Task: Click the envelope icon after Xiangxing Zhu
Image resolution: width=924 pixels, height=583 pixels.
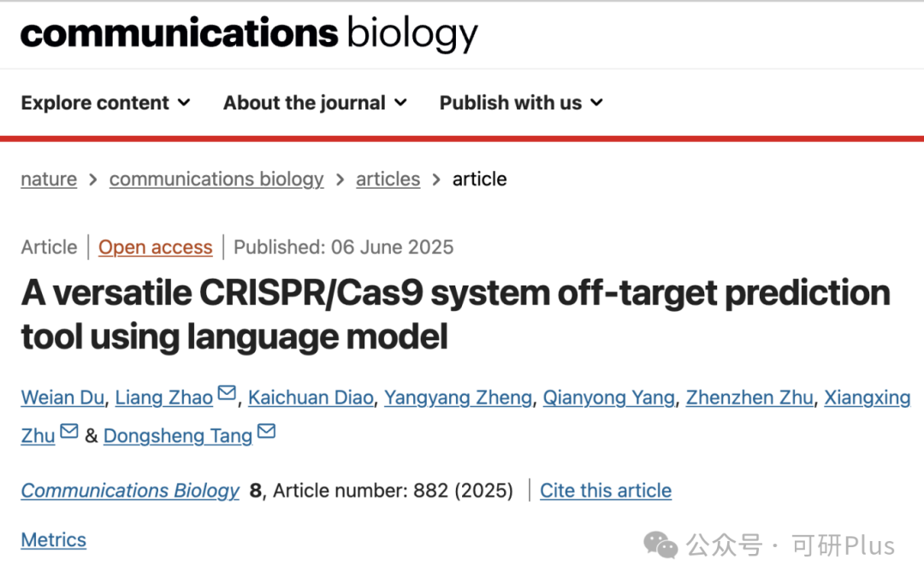Action: coord(69,431)
